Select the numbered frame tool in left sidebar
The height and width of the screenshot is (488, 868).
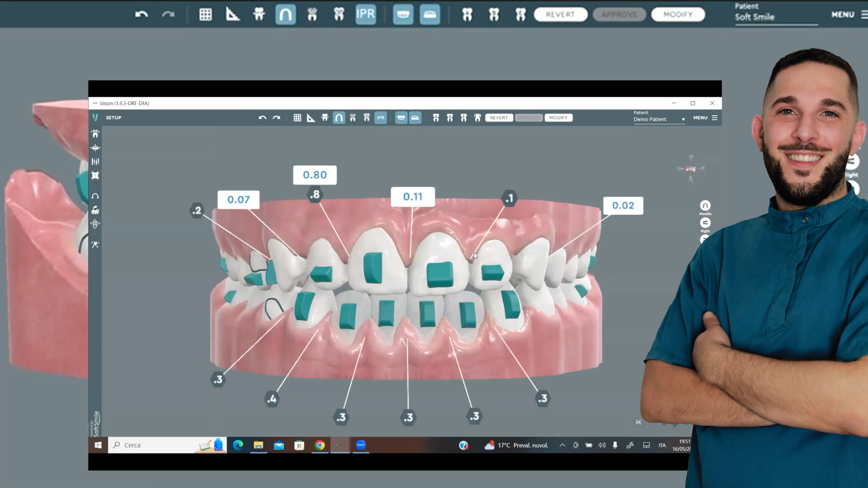95,175
